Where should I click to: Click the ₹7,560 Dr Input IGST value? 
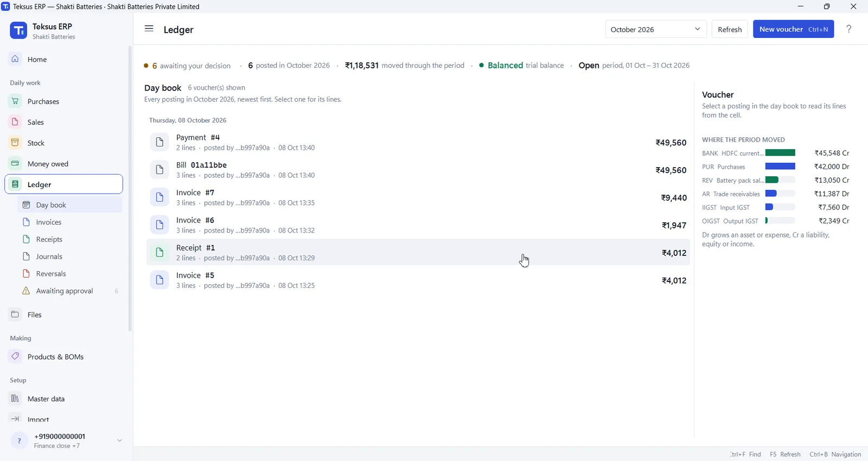click(x=834, y=207)
